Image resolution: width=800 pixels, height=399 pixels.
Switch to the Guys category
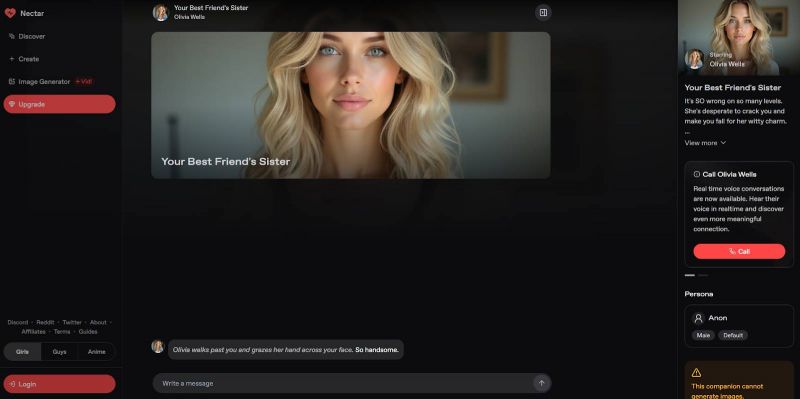60,352
